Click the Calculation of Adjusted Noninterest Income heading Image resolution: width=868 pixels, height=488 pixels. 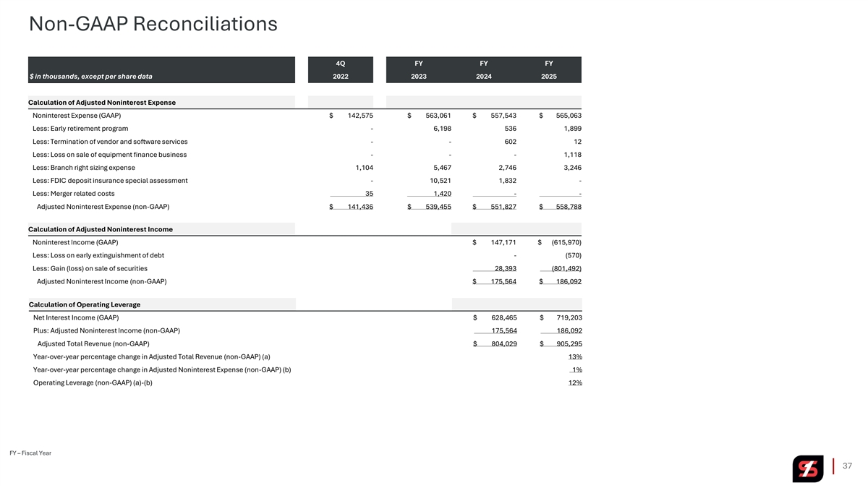click(x=100, y=229)
